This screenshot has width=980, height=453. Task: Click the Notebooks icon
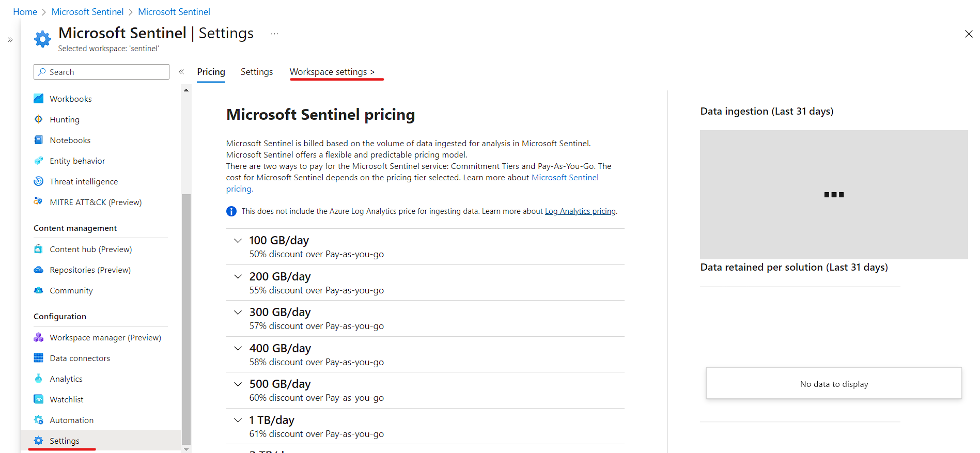(39, 139)
